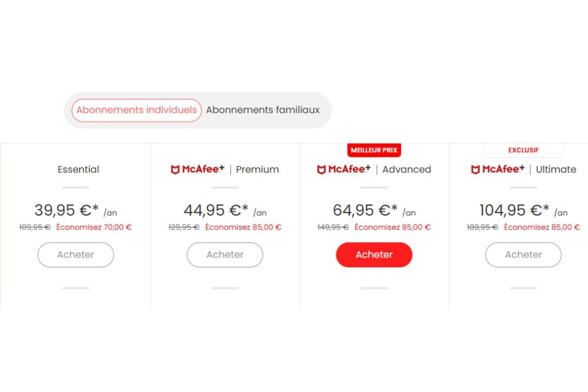
Task: Click the Essential plan title
Action: tap(78, 169)
